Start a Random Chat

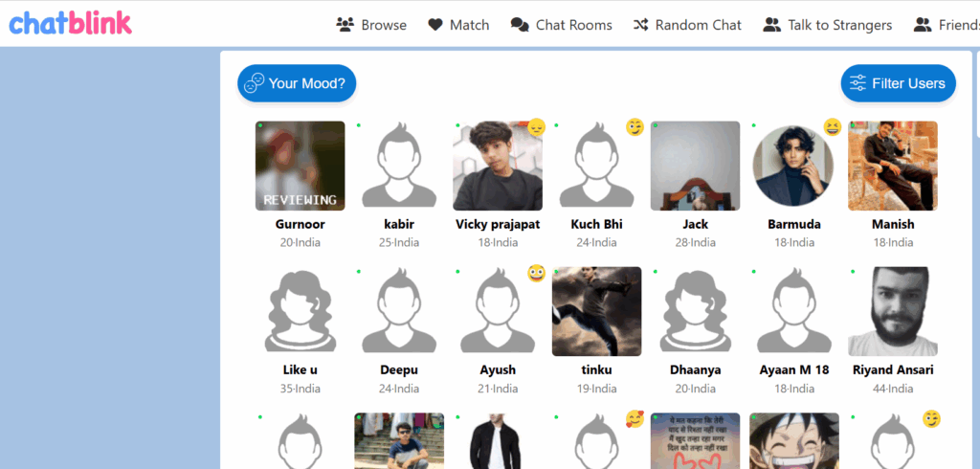coord(687,25)
